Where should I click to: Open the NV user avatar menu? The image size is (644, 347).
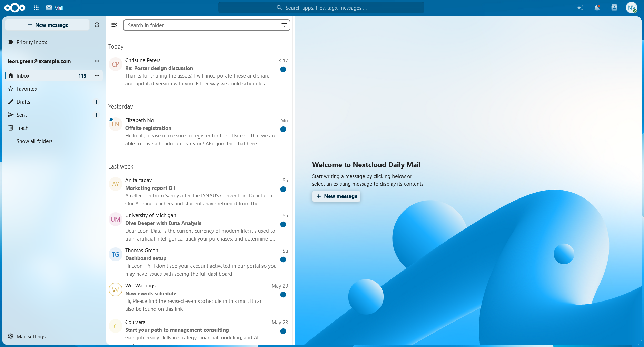click(632, 8)
